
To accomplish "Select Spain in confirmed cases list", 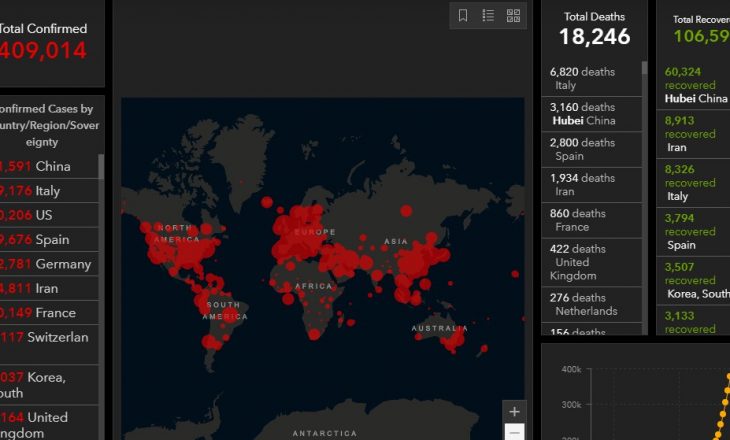I will point(49,239).
